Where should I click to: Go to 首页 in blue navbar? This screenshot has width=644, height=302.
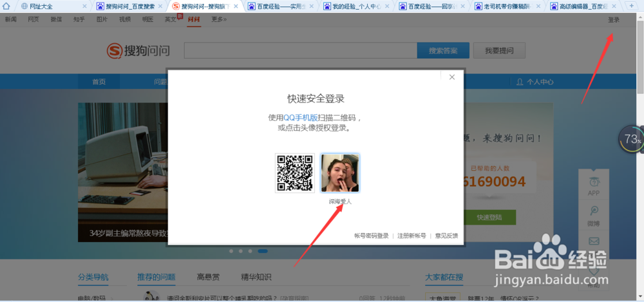(99, 82)
